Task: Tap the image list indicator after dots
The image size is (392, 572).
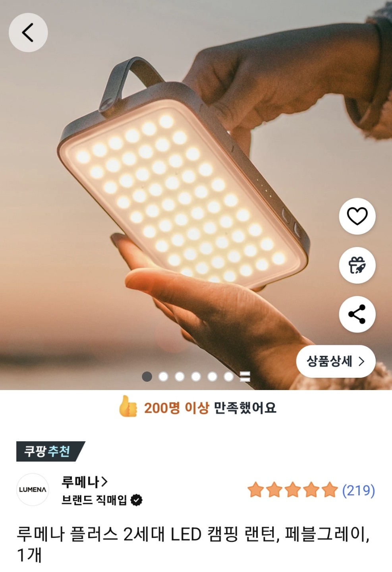Action: (x=245, y=377)
